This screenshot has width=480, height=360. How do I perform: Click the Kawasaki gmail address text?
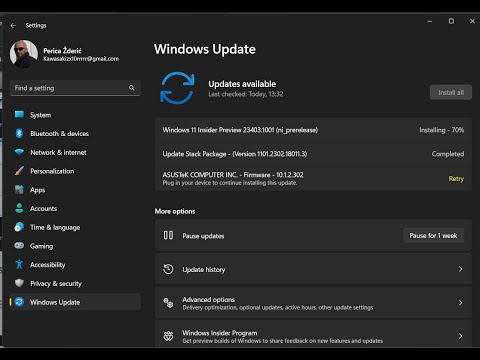[81, 59]
